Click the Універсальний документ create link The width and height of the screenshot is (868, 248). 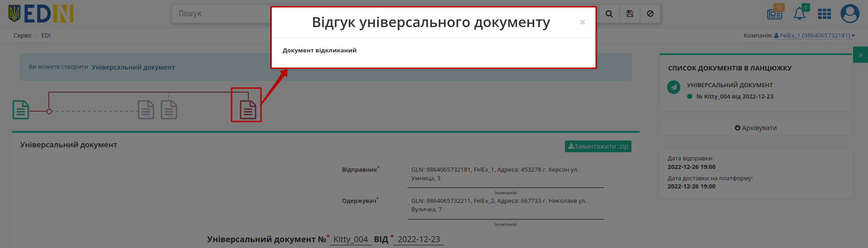(133, 67)
